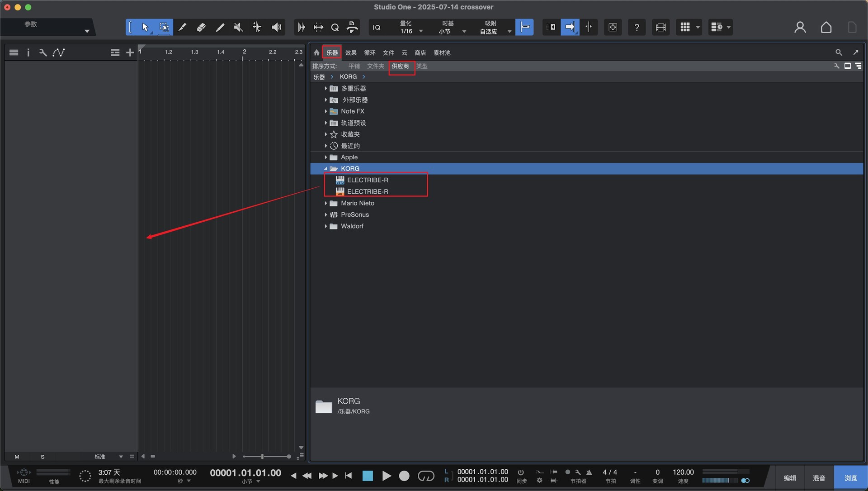Open the browser settings wrench icon

click(836, 66)
